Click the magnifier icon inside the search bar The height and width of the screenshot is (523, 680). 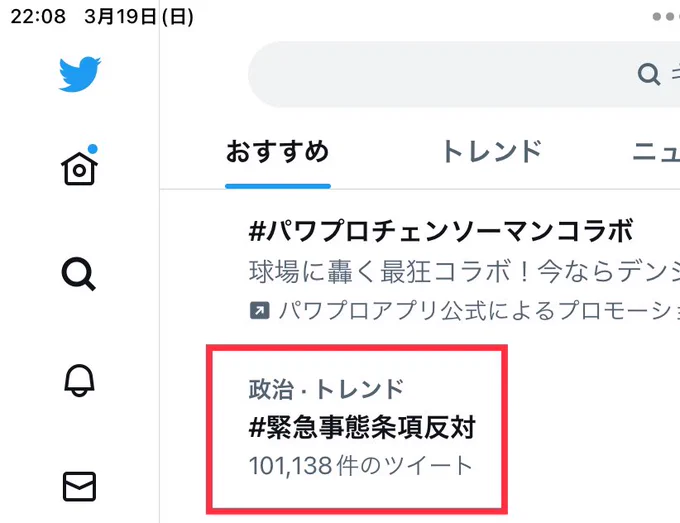coord(649,75)
